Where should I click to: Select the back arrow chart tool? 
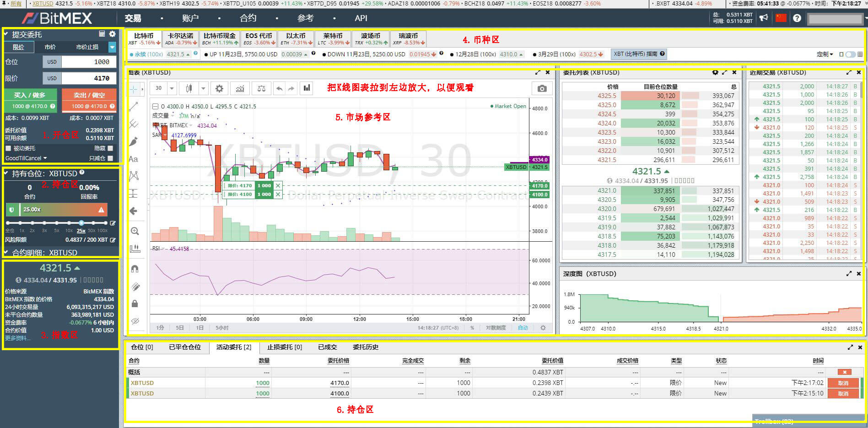click(x=134, y=211)
